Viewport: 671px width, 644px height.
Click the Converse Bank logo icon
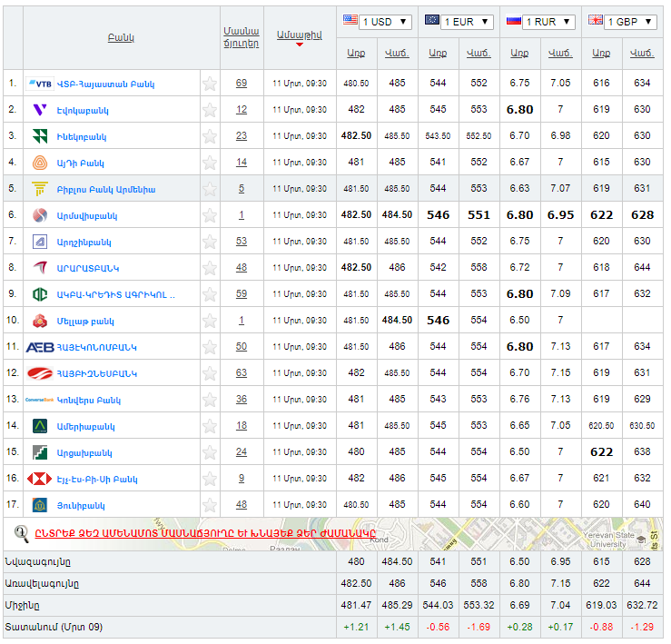point(40,400)
